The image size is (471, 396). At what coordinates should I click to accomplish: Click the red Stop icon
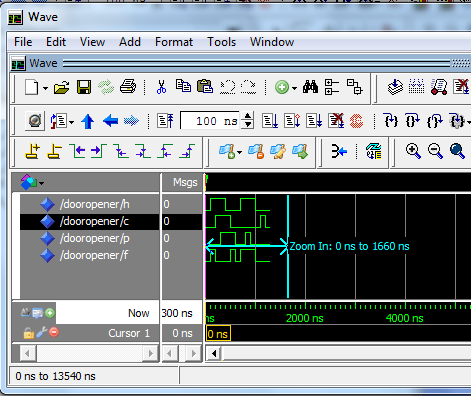pos(356,121)
